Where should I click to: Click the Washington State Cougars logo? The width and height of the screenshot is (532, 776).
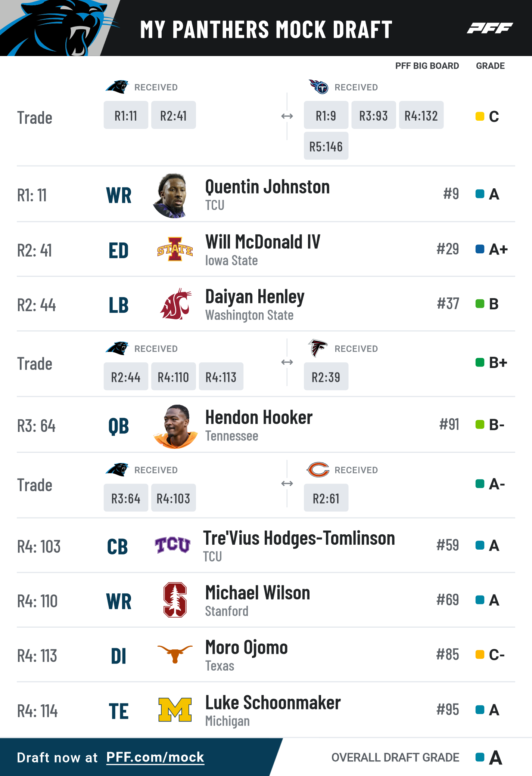[175, 304]
